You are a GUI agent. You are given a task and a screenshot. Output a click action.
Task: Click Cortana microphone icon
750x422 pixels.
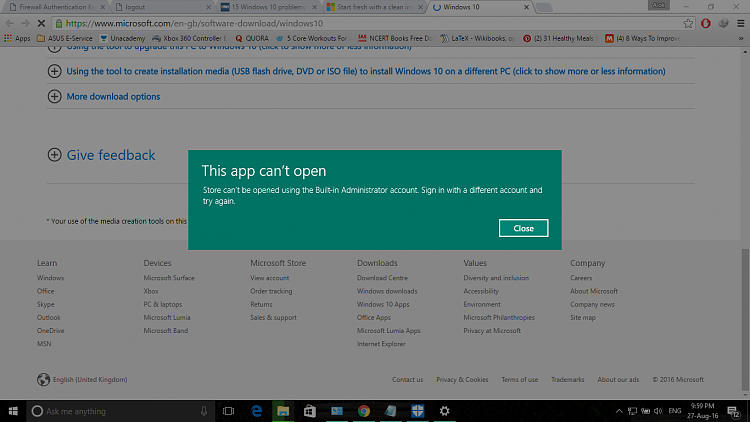point(204,411)
